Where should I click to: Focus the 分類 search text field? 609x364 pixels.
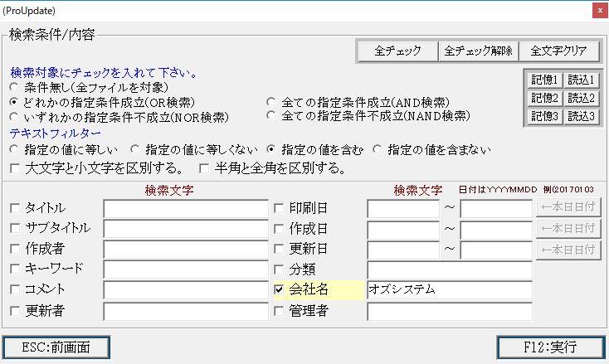tap(450, 270)
